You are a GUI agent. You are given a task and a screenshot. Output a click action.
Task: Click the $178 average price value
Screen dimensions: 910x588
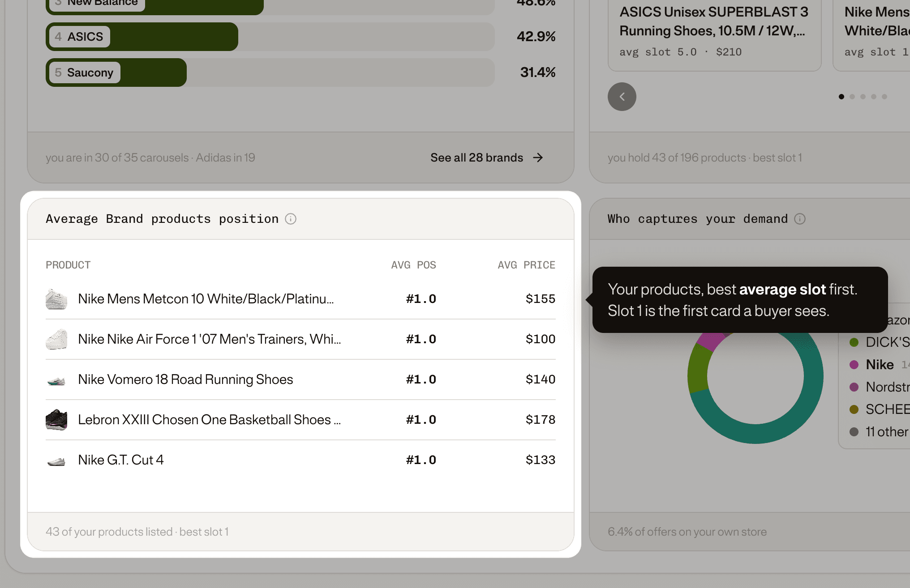(x=541, y=420)
